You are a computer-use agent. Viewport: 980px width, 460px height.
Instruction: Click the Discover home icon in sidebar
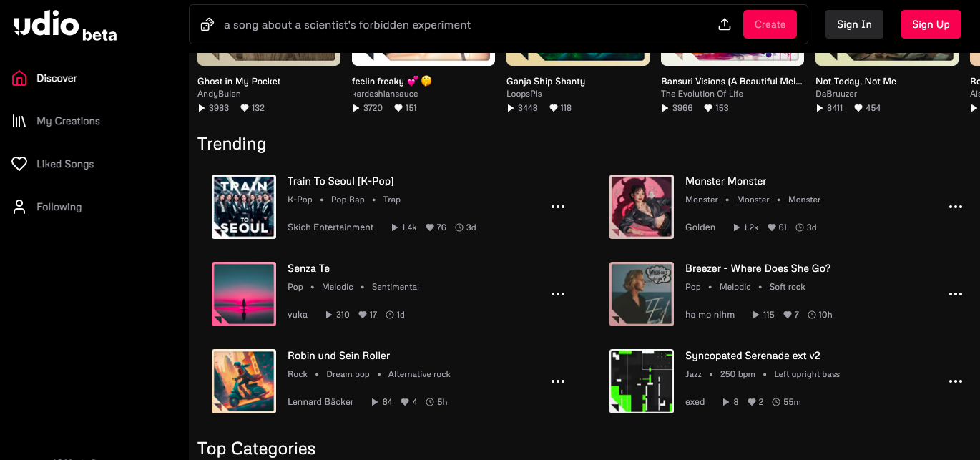coord(19,79)
